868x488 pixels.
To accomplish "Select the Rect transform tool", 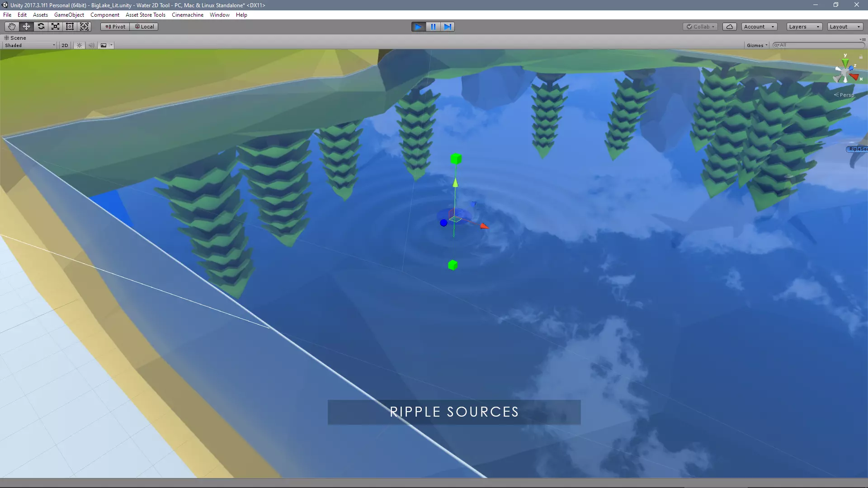I will [70, 27].
